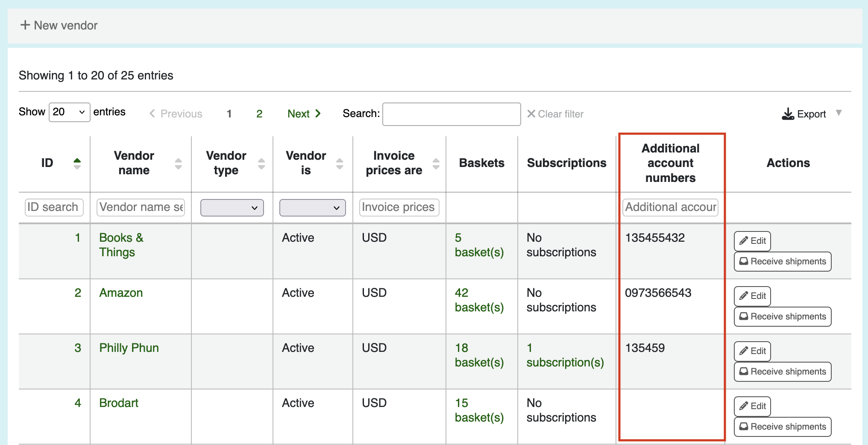Viewport: 868px width, 445px height.
Task: Go to page 2 of results
Action: click(x=259, y=114)
